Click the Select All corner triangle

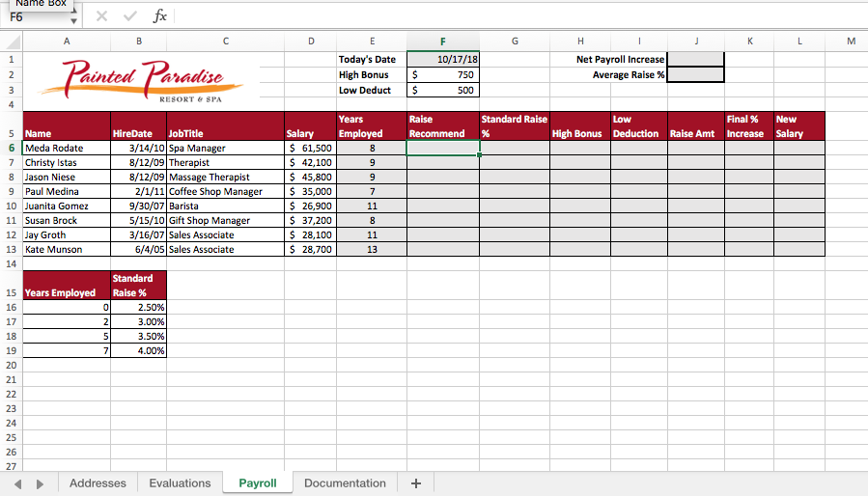(13, 41)
